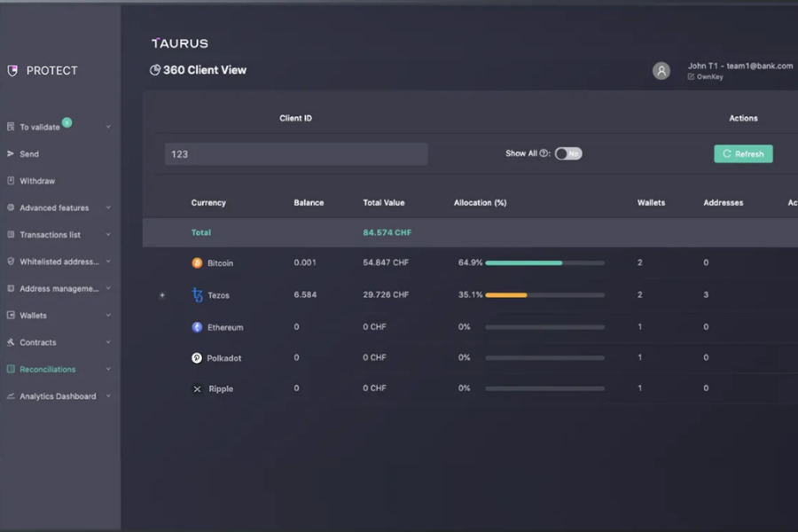
Task: Open the Reconciliations menu item
Action: pyautogui.click(x=47, y=370)
